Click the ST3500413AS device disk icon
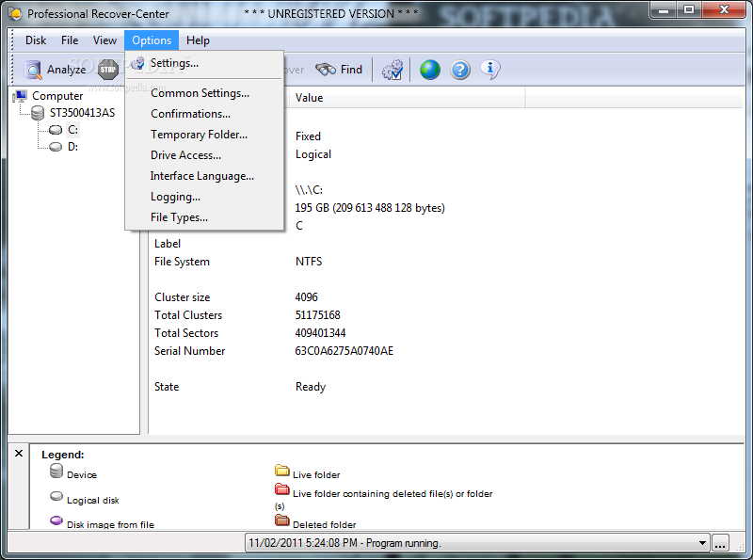753x560 pixels. [x=38, y=113]
